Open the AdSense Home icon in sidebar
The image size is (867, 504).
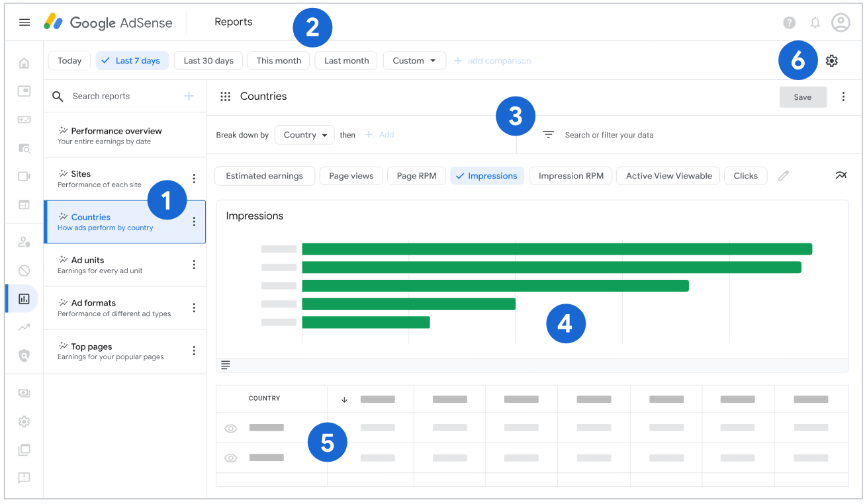(24, 62)
